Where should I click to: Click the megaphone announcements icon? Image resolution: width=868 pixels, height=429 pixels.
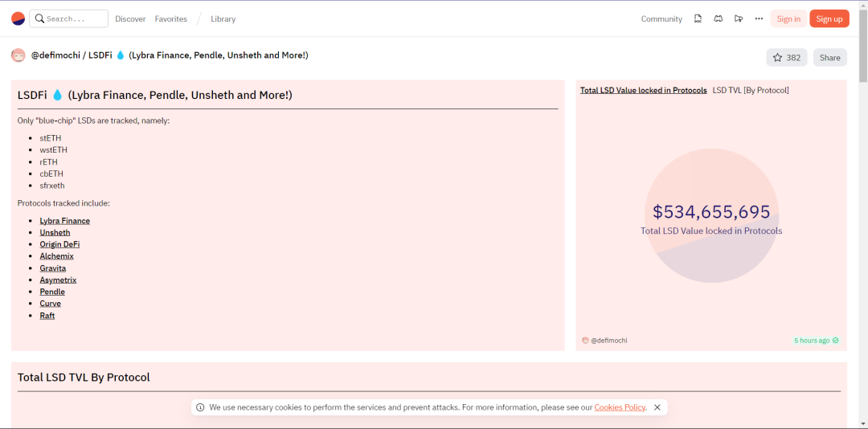[x=738, y=18]
